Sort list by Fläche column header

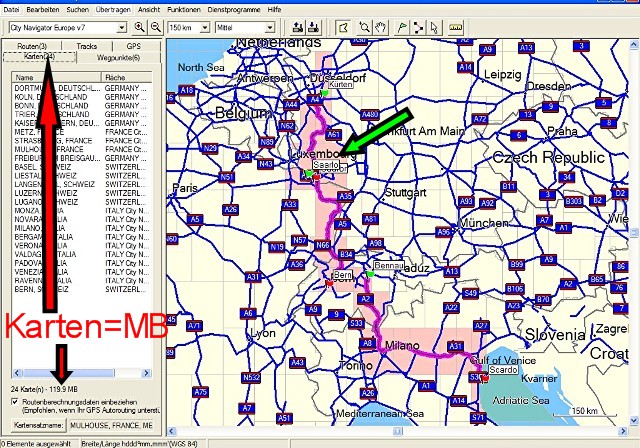[127, 77]
